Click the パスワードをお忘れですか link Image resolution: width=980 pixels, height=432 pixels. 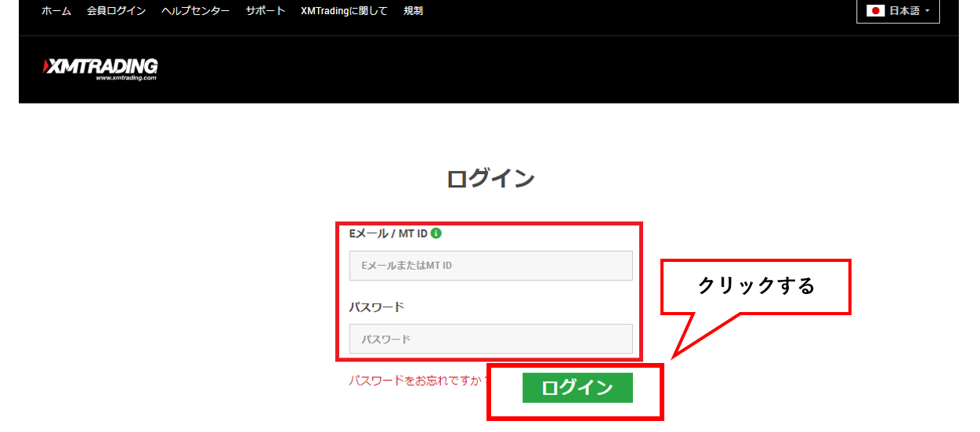pyautogui.click(x=420, y=380)
